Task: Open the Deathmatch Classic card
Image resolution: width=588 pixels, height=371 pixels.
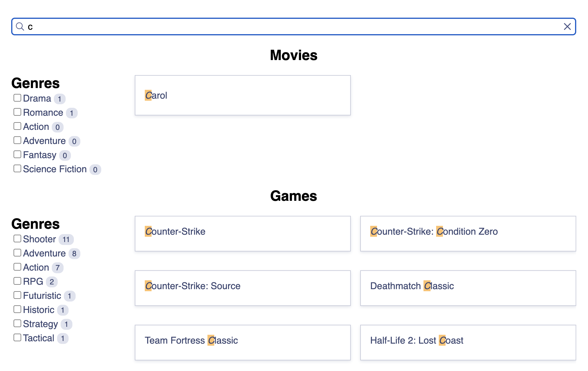Action: [x=468, y=288]
